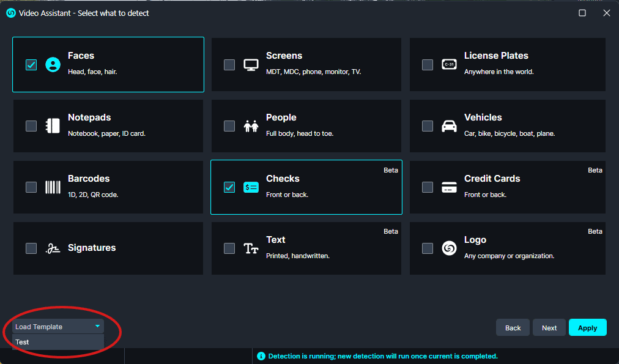
Task: Click the Notepads notebook icon
Action: click(x=53, y=125)
